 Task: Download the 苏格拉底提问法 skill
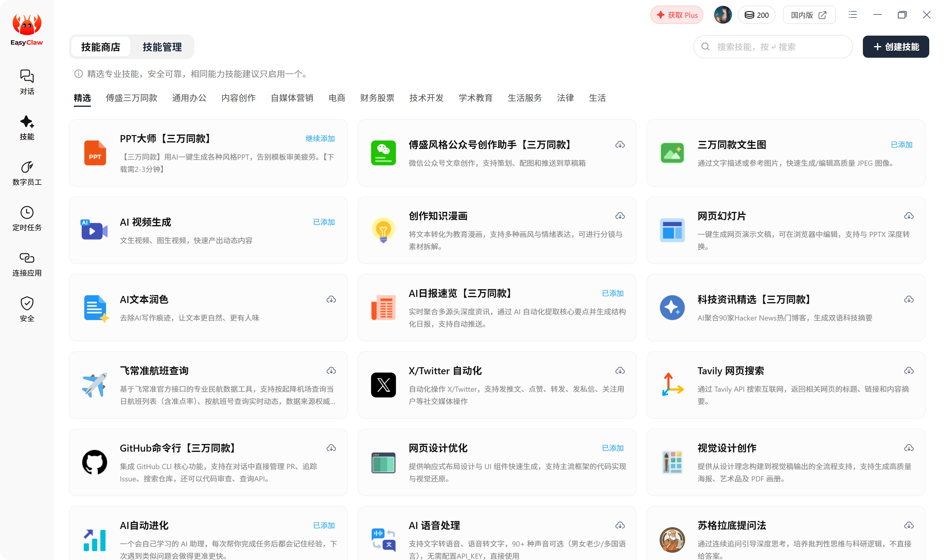point(908,525)
